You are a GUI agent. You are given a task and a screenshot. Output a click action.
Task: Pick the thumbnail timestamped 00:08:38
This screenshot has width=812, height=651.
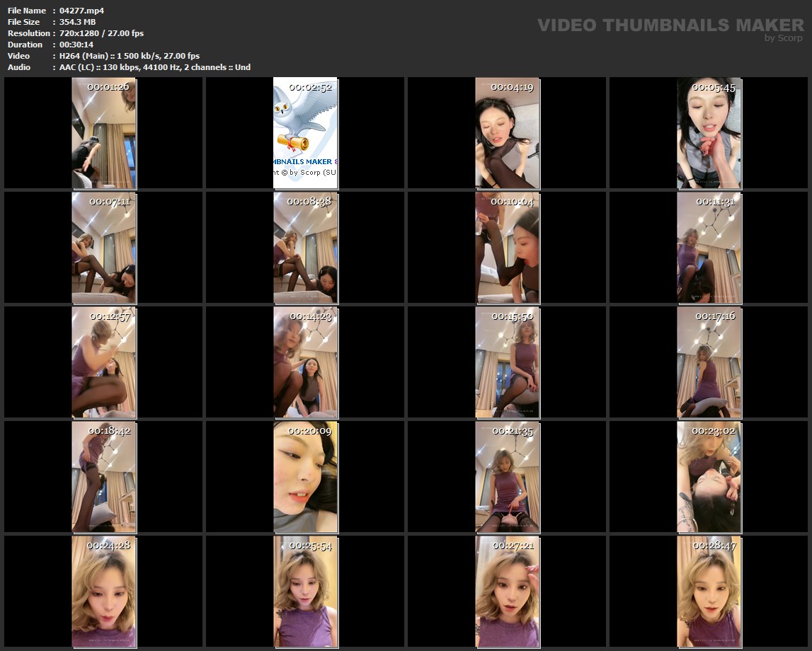click(305, 248)
